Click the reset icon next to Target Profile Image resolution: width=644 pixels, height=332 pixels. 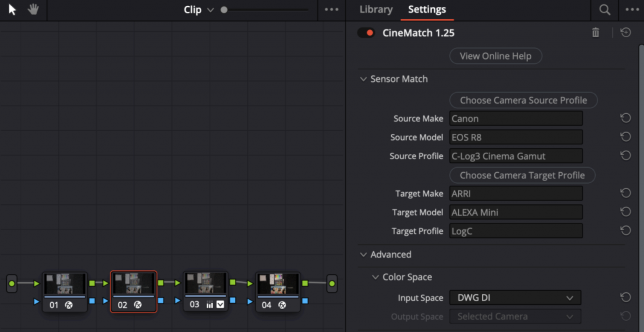(625, 230)
